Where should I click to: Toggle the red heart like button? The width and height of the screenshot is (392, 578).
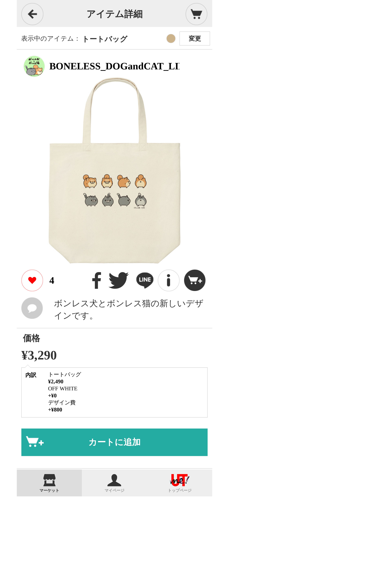pos(32,280)
